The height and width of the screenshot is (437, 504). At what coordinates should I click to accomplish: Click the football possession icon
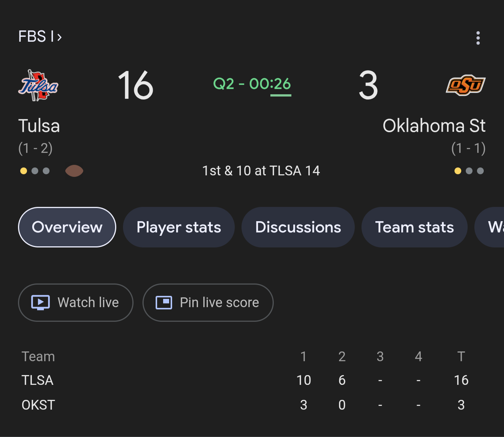[x=74, y=171]
